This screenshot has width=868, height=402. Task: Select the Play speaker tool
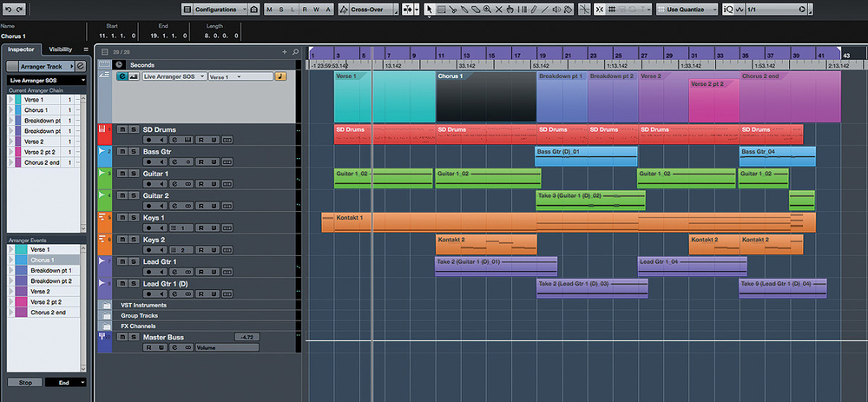point(557,10)
